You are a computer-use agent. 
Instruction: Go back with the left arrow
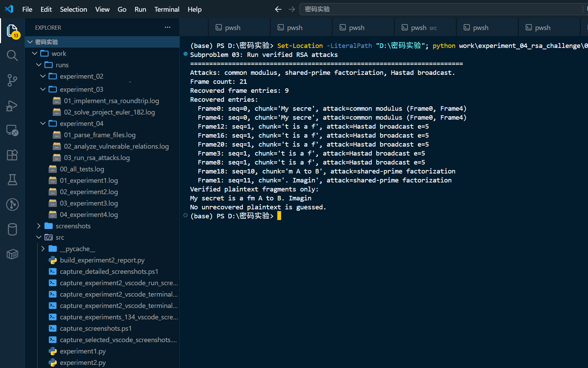coord(278,9)
